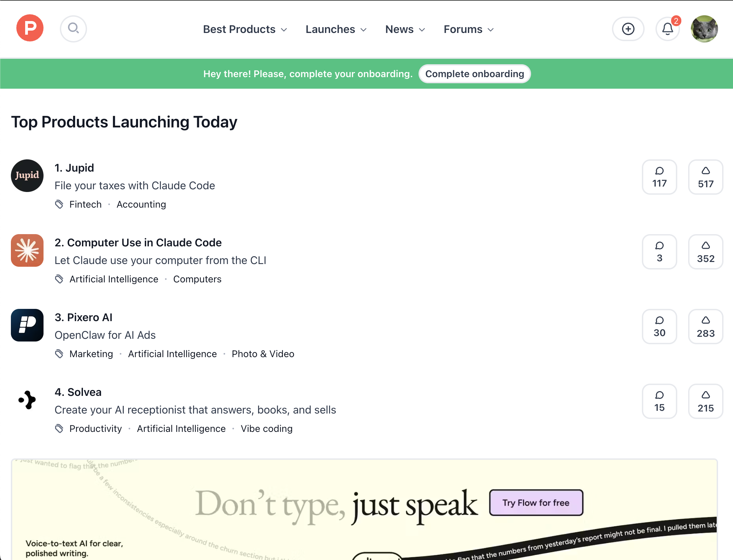Viewport: 733px width, 560px height.
Task: Click the Product Hunt logo
Action: (30, 28)
